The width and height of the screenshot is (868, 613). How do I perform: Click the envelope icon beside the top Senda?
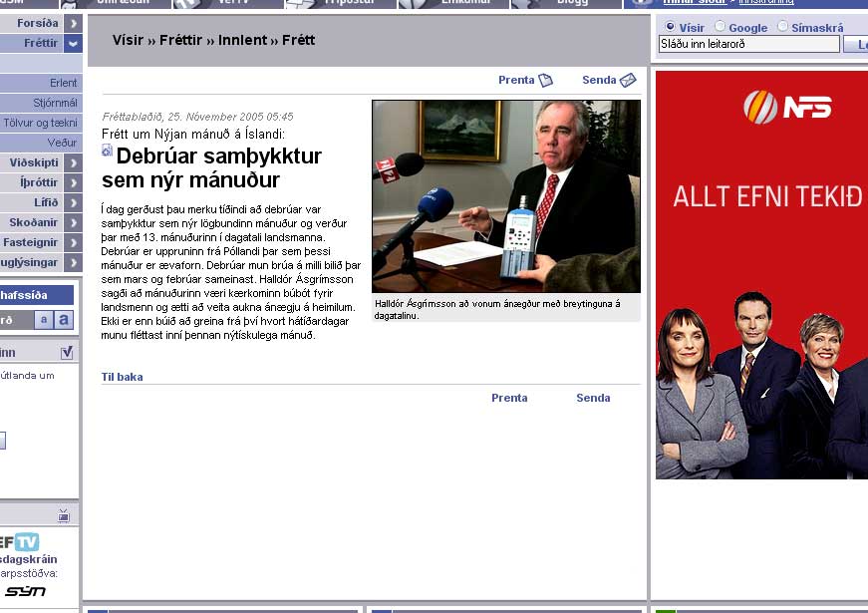pos(628,81)
